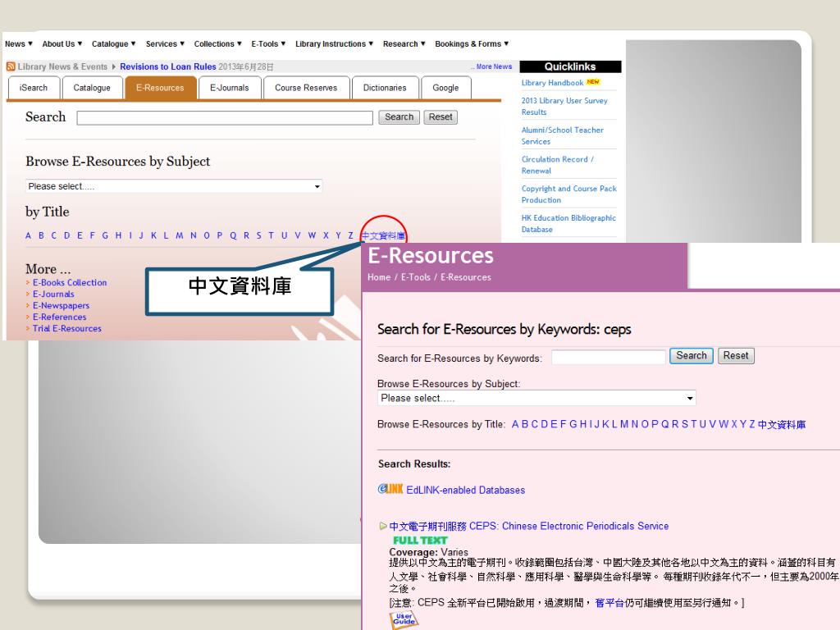Click 中文資料庫 link in pink panel title index
This screenshot has width=840, height=630.
tap(782, 425)
